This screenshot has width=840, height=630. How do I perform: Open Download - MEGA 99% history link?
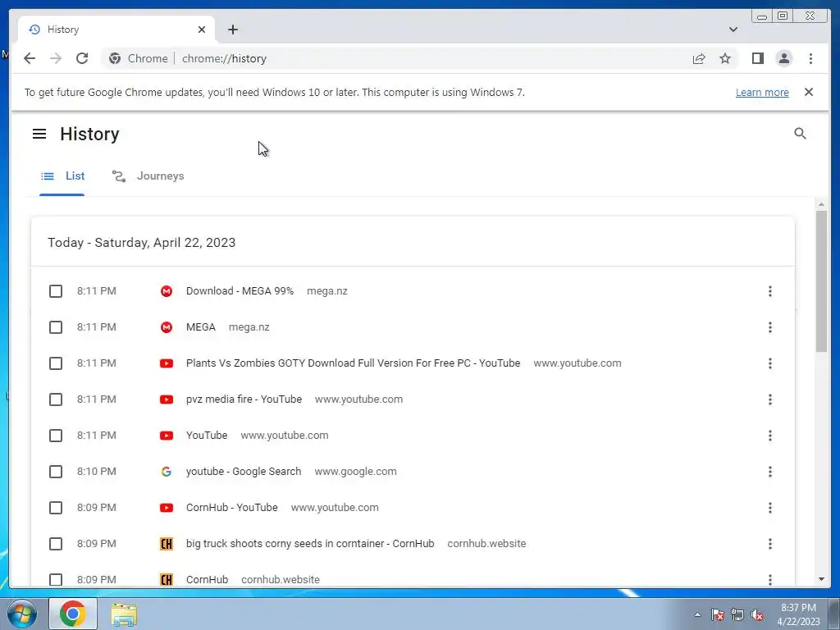[x=240, y=291]
